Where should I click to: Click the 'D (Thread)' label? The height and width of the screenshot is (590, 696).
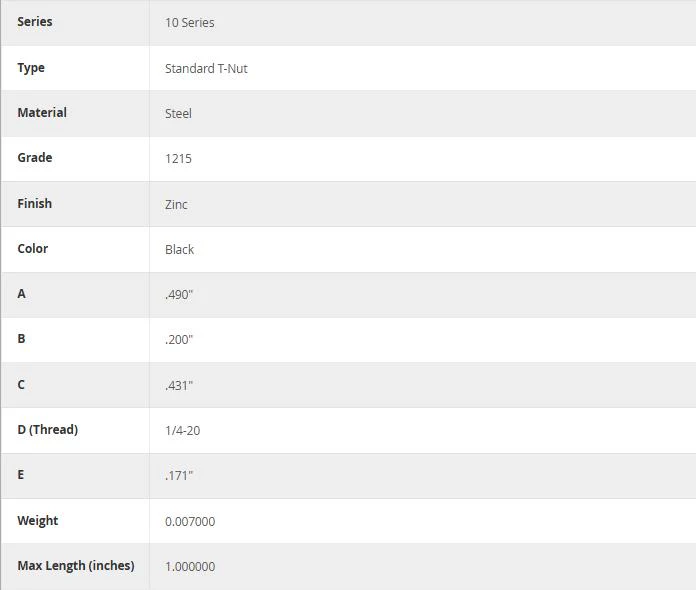47,430
